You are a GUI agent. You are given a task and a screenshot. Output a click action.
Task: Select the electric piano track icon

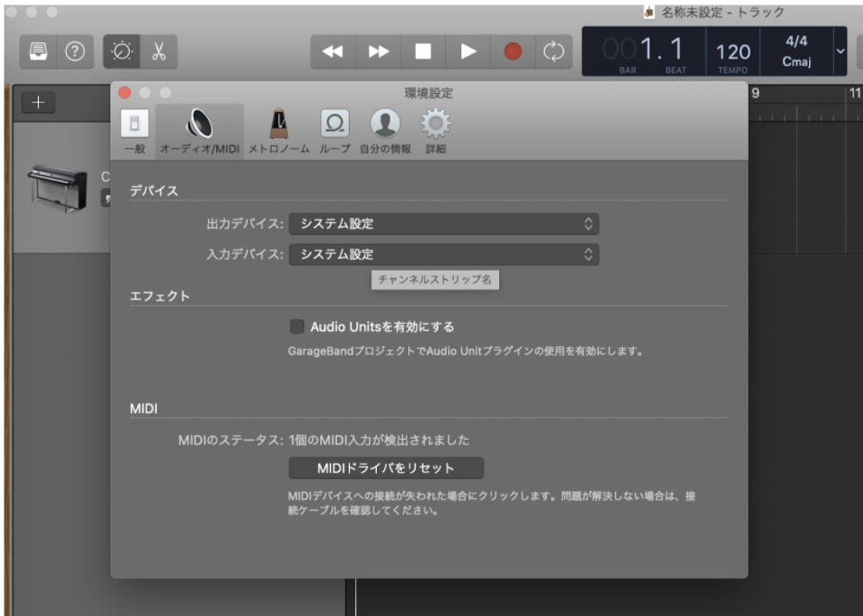[58, 188]
